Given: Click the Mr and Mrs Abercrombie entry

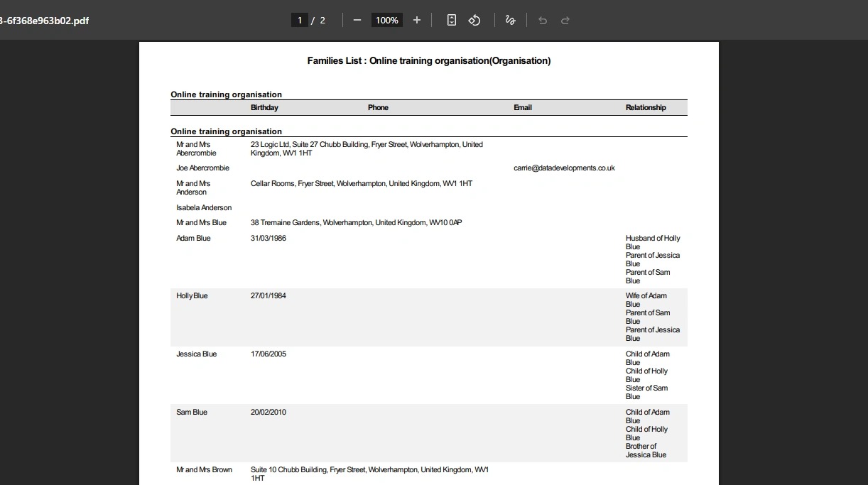Looking at the screenshot, I should click(x=196, y=148).
